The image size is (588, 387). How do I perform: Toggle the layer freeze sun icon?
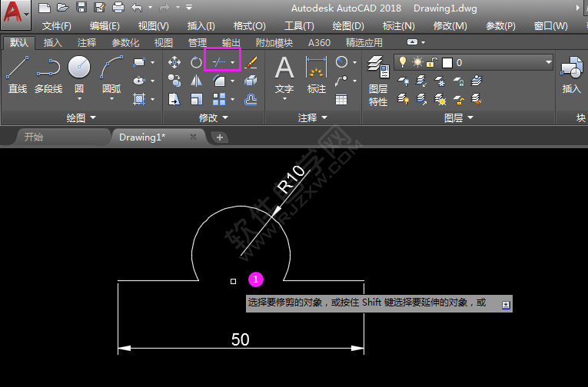pyautogui.click(x=417, y=61)
